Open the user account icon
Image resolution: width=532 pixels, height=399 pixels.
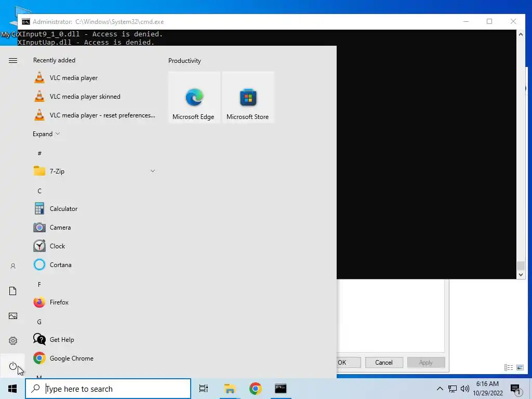[x=12, y=266]
